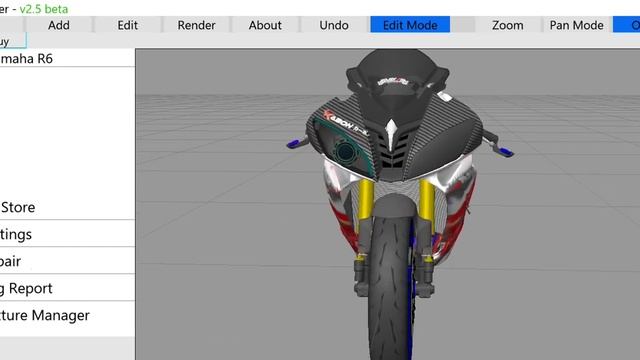Open the Edit menu
Viewport: 640px width, 360px height.
[127, 25]
